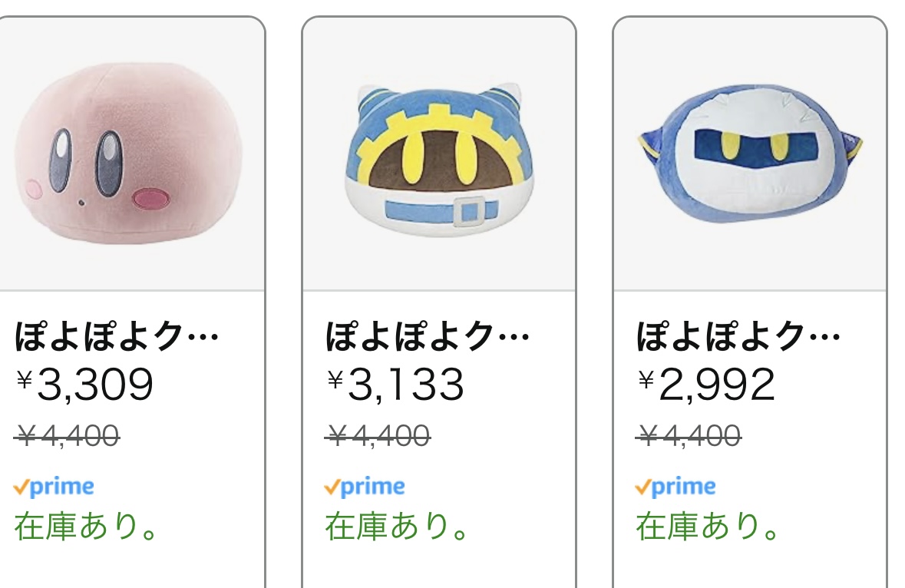Select the ¥2,992 price
905x588 pixels.
pos(707,385)
